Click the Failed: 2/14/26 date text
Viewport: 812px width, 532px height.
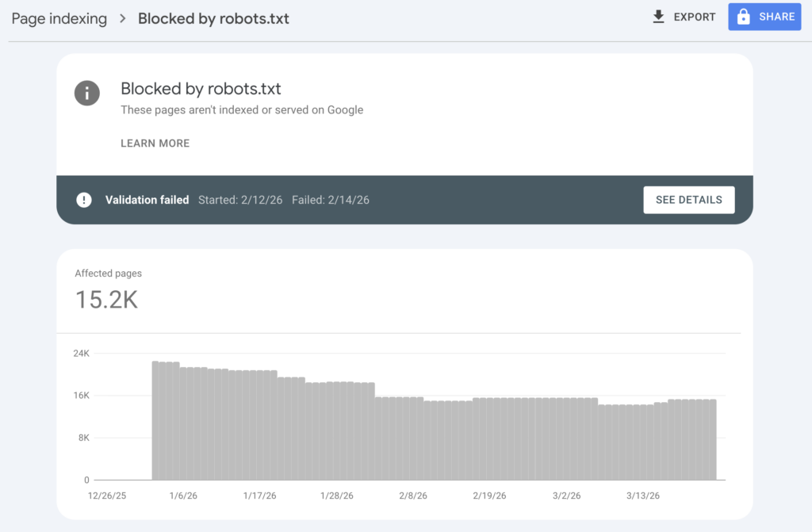(x=330, y=200)
